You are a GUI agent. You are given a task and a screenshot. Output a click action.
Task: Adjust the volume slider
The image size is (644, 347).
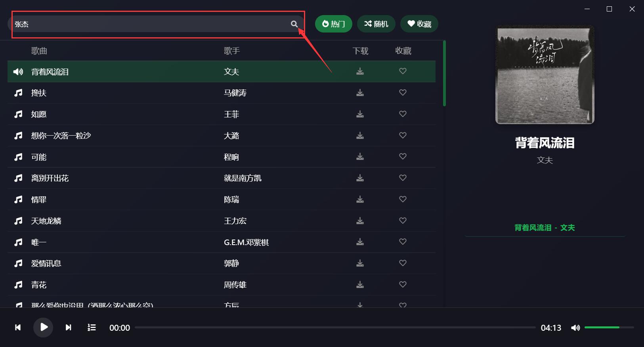602,328
